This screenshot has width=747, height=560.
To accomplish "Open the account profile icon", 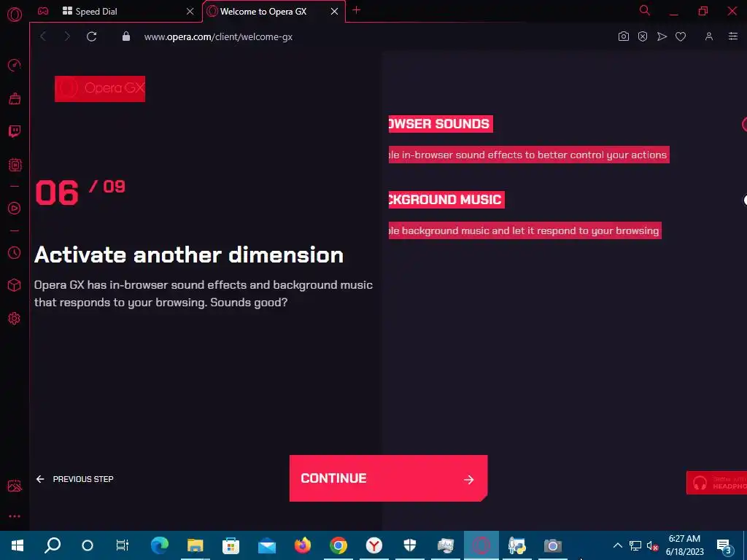I will 709,36.
